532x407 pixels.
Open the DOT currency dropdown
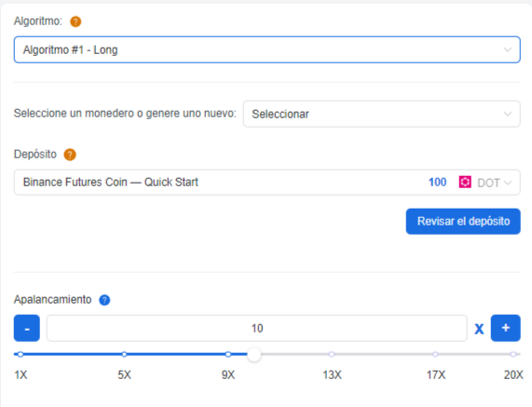[494, 183]
